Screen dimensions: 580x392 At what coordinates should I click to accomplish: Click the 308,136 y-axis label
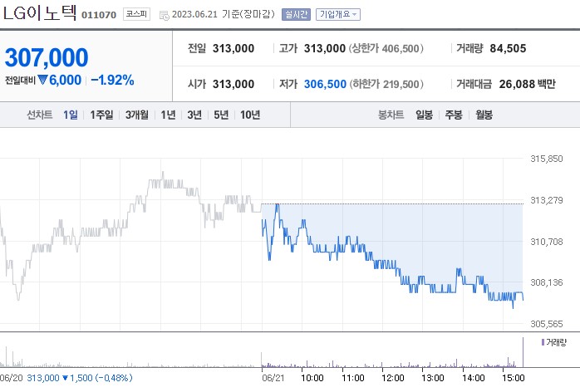(546, 282)
